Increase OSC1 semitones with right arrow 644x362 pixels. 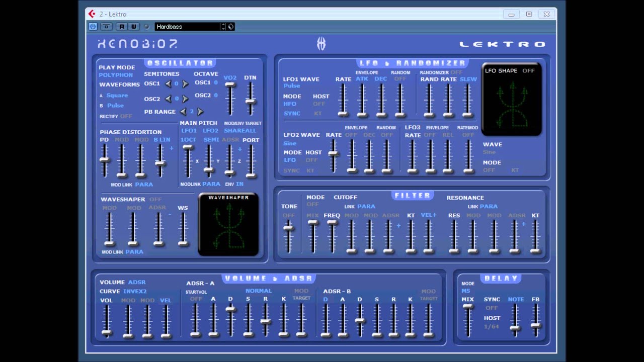click(x=185, y=84)
